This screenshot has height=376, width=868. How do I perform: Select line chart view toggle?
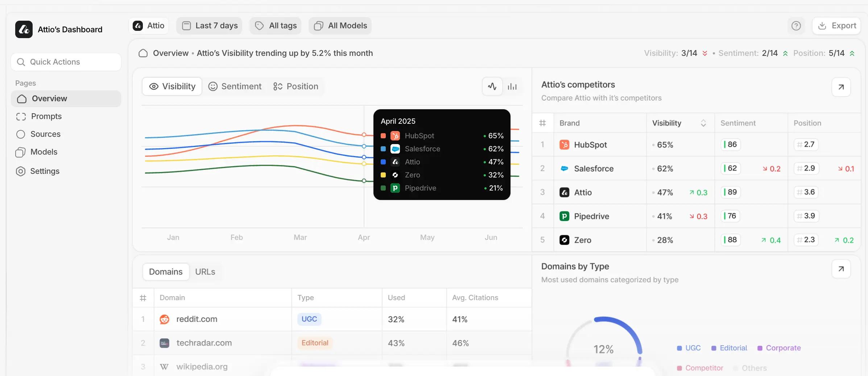492,86
